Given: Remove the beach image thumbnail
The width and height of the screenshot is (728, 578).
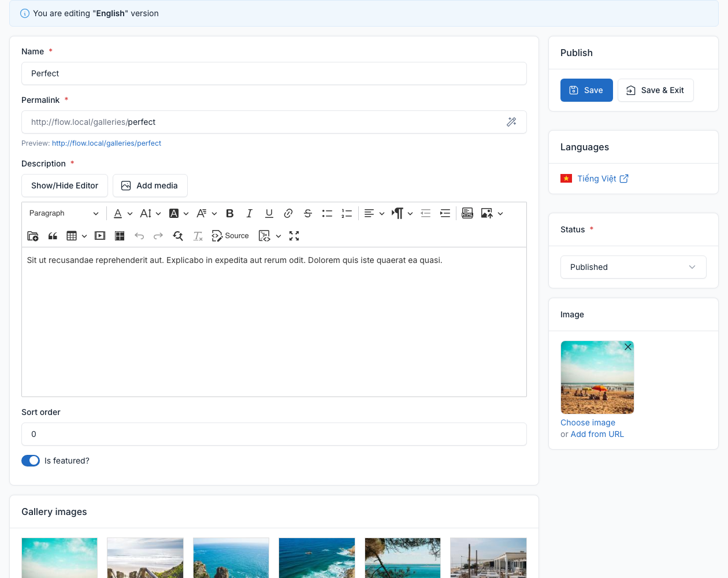Looking at the screenshot, I should click(x=628, y=347).
